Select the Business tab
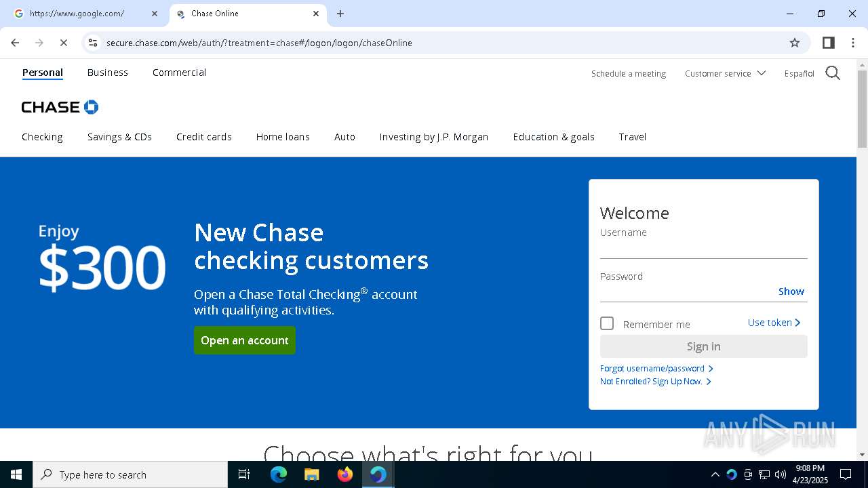Viewport: 868px width, 488px height. [108, 73]
